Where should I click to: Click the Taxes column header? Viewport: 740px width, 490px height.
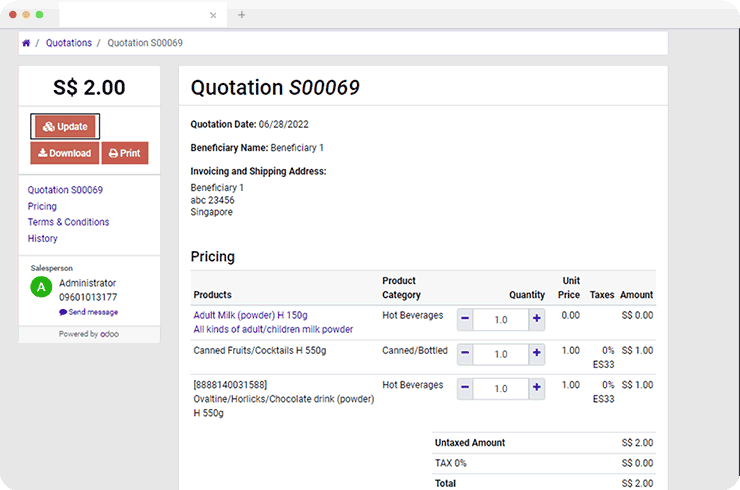pos(602,295)
